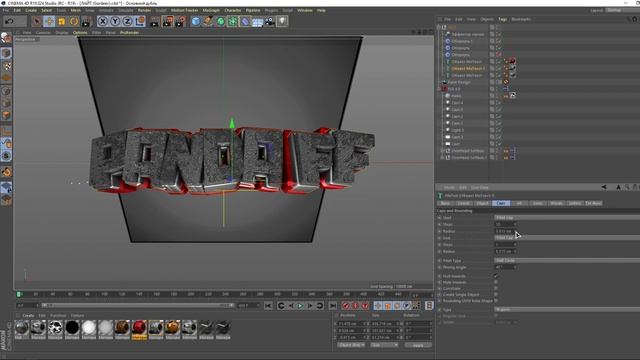Open the Start cap type dropdown
Screen dimensions: 640x360
click(567, 218)
